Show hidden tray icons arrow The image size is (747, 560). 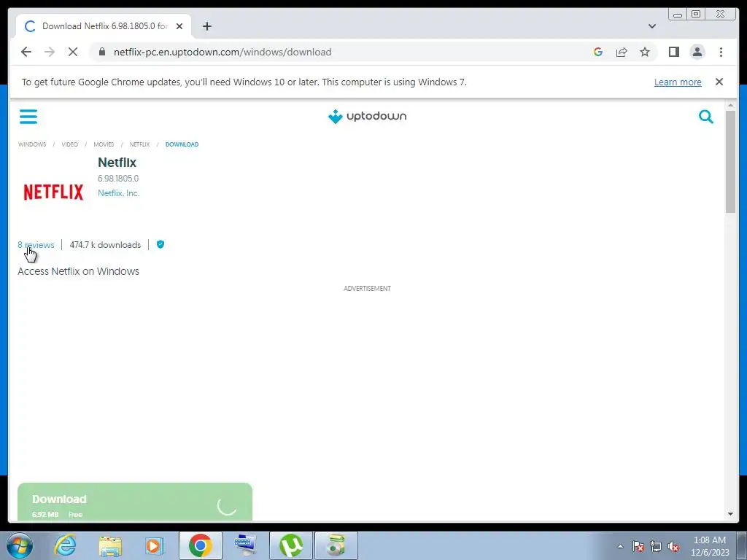click(620, 546)
